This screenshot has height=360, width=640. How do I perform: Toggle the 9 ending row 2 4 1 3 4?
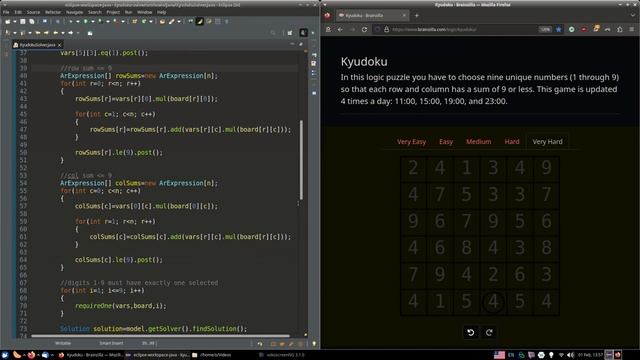point(546,167)
